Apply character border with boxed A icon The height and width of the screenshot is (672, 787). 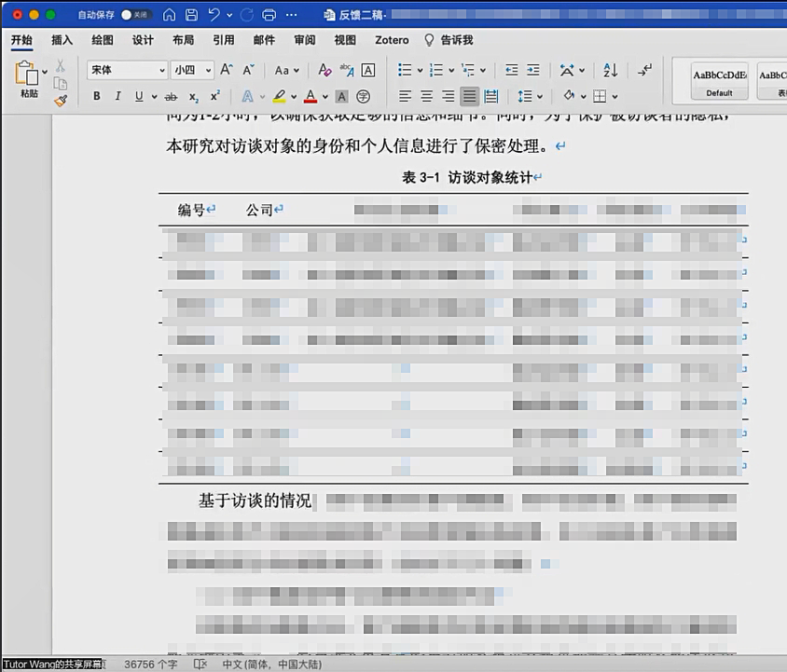[x=368, y=70]
